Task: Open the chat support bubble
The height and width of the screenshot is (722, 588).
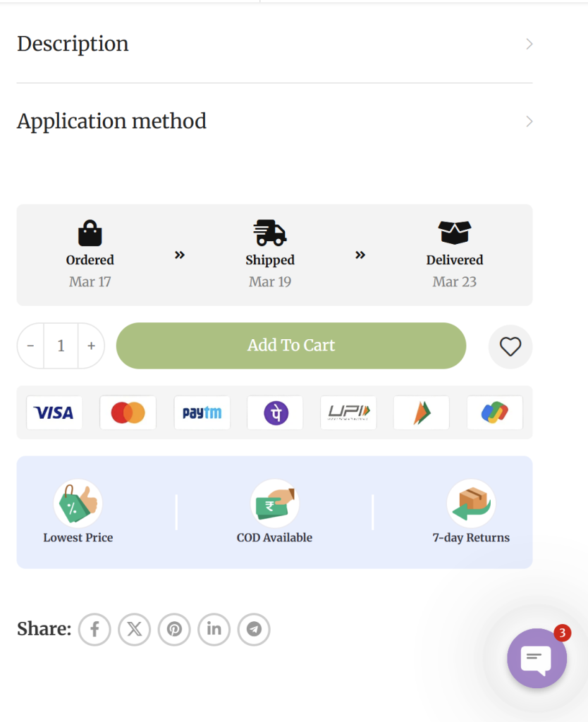Action: click(537, 659)
